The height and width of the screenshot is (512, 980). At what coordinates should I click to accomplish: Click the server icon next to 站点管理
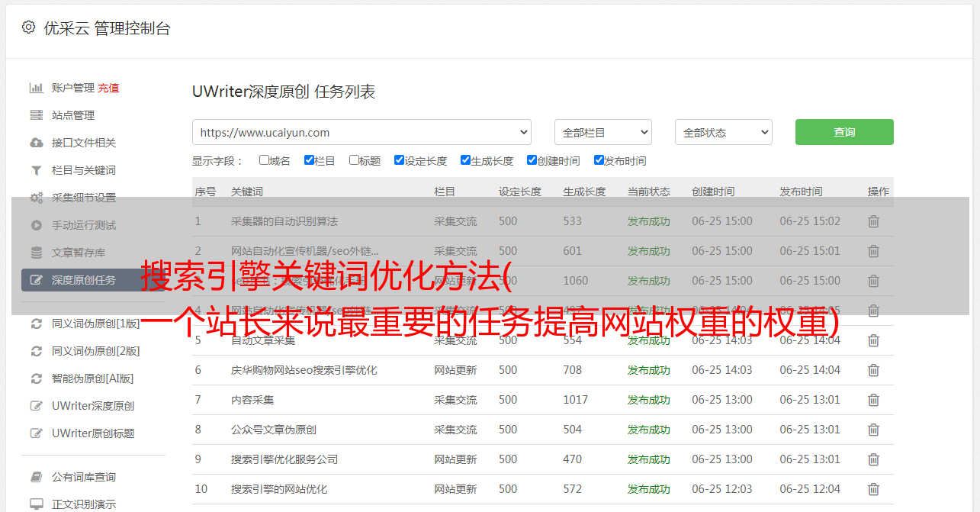pos(36,115)
